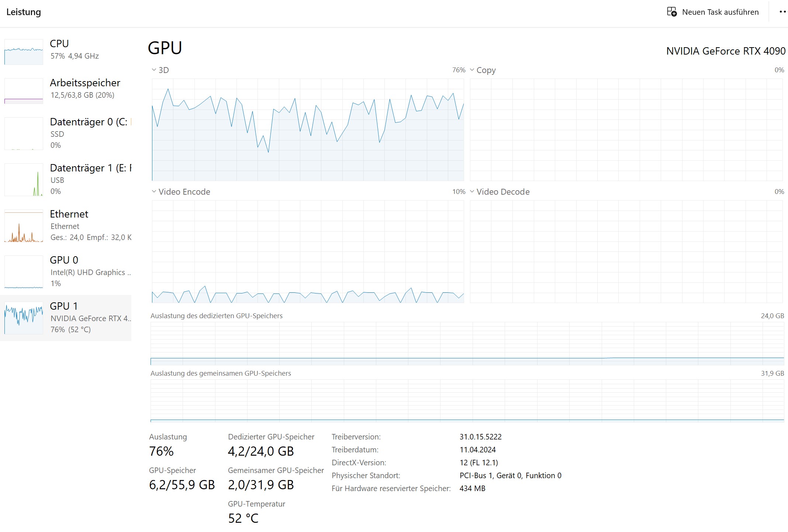
Task: Click the Video Decode empty graph
Action: point(626,251)
